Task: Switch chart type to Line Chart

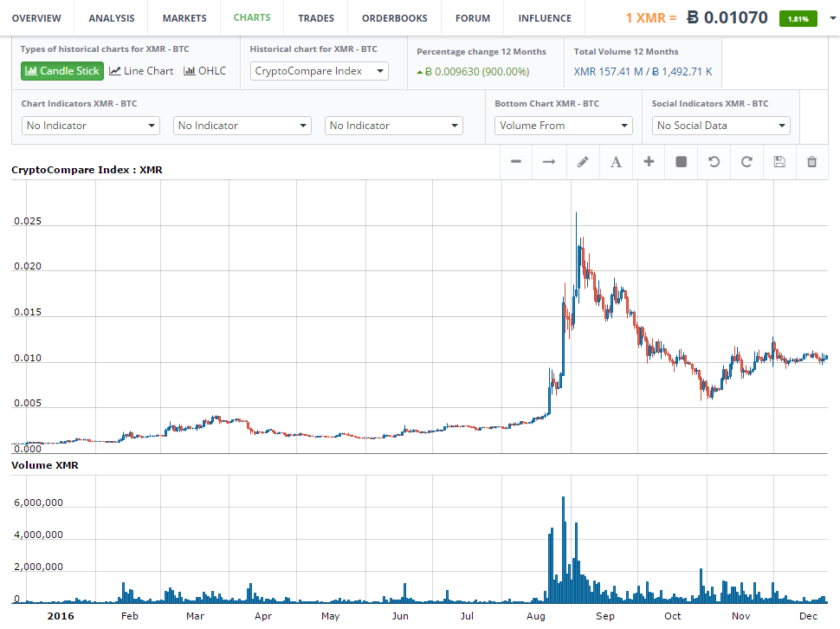Action: (x=141, y=71)
